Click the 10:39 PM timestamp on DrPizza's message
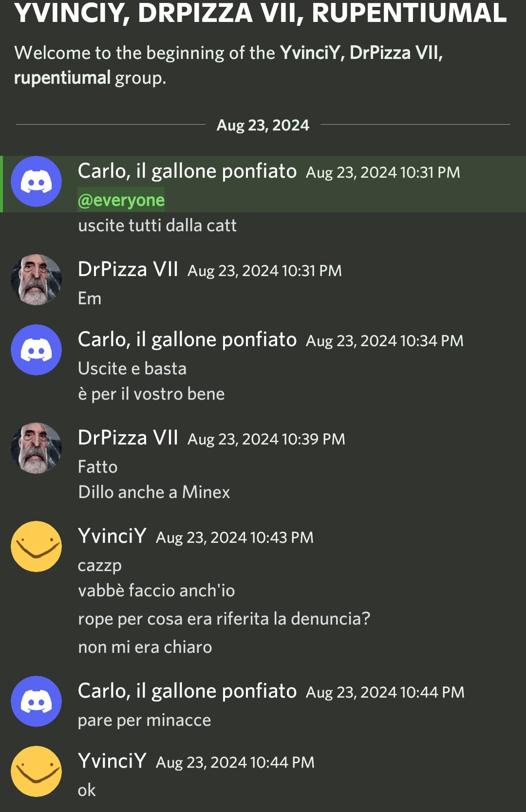The image size is (526, 812). click(266, 439)
